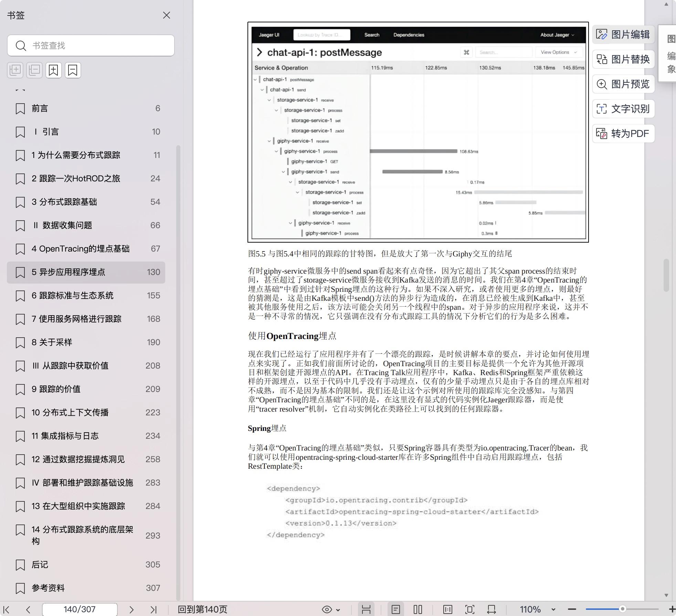Click 回到第140页 link

coord(202,609)
